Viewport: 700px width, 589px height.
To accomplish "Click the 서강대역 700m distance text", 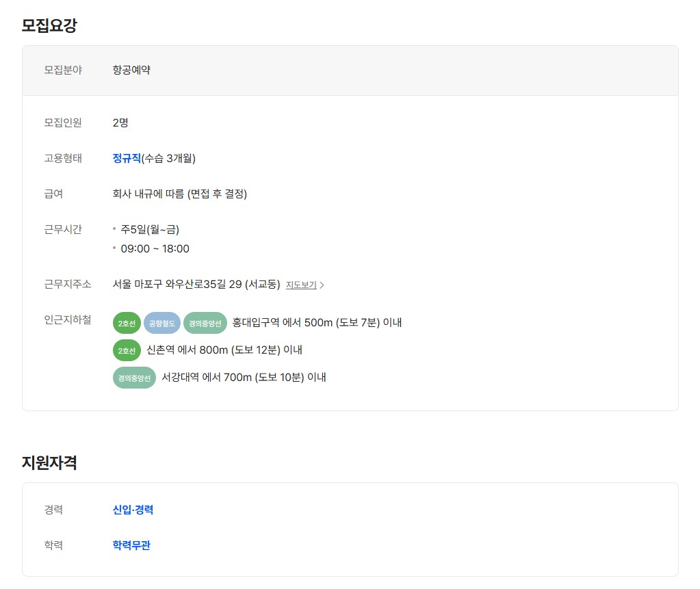I will pyautogui.click(x=244, y=378).
